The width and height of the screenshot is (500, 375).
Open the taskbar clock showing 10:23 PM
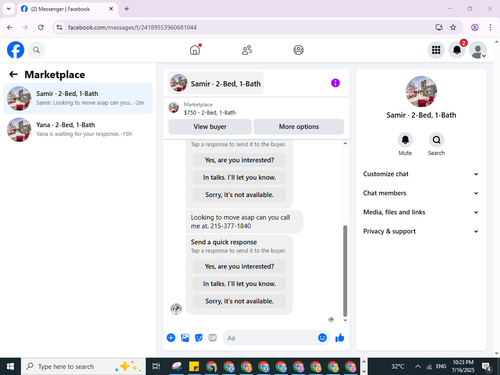(x=463, y=366)
